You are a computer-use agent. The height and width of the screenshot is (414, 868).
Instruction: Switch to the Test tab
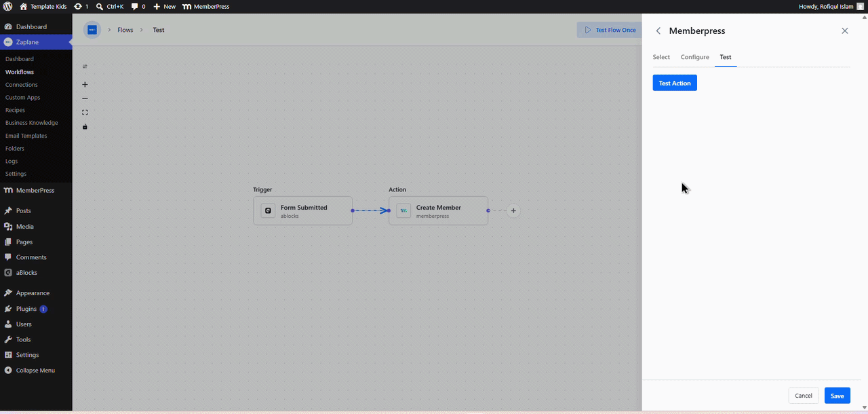[726, 57]
